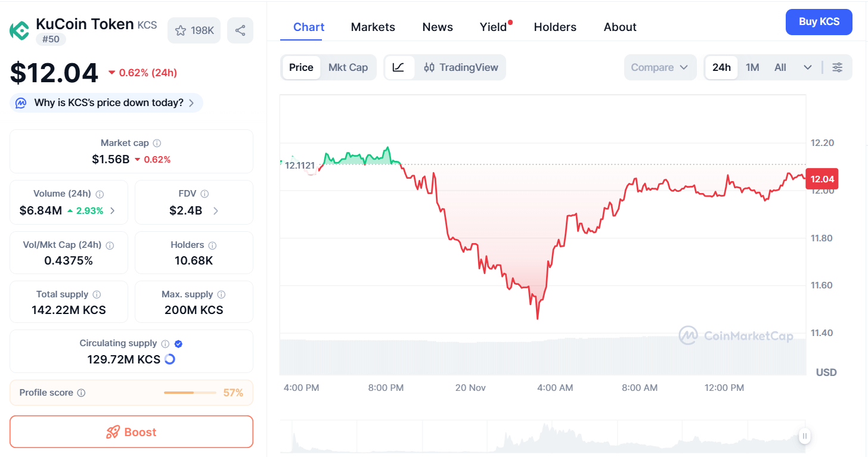This screenshot has height=457, width=868.
Task: Click Profile score info icon
Action: [82, 393]
